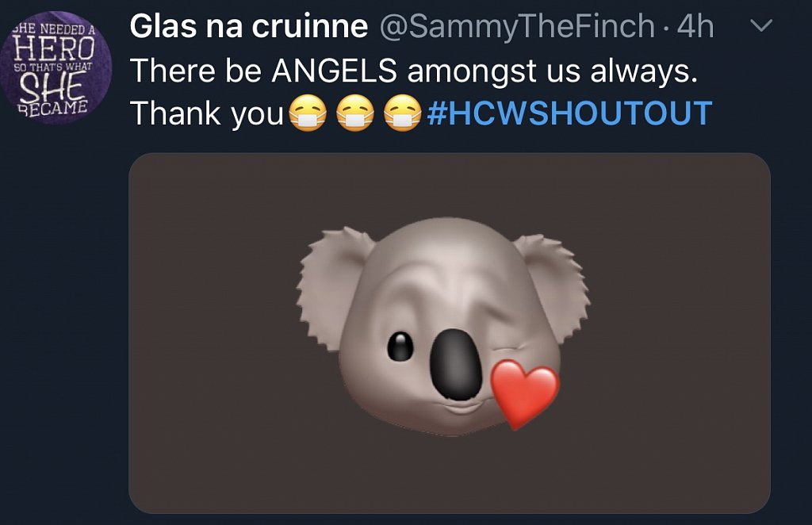
Task: Click the middle face mask emoji
Action: pos(355,113)
